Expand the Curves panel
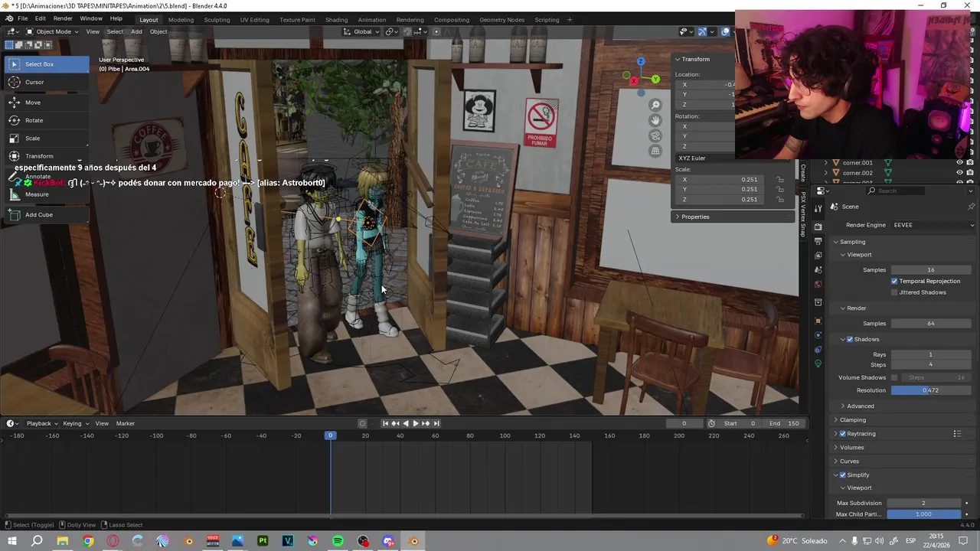Screen dimensions: 980x551 click(849, 461)
